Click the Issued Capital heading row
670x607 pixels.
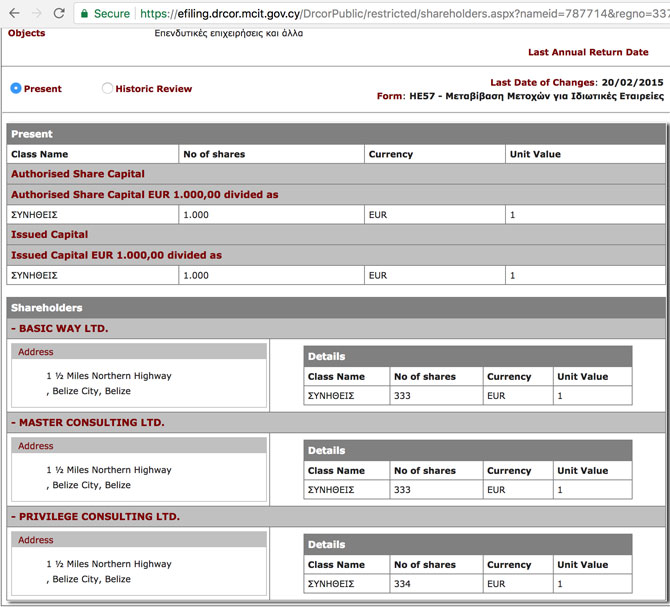(x=336, y=235)
